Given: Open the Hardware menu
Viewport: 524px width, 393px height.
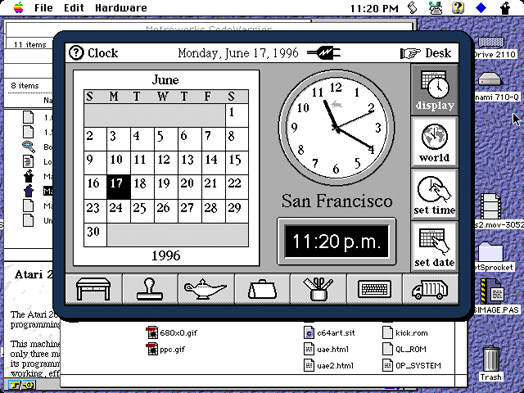Looking at the screenshot, I should [x=121, y=8].
